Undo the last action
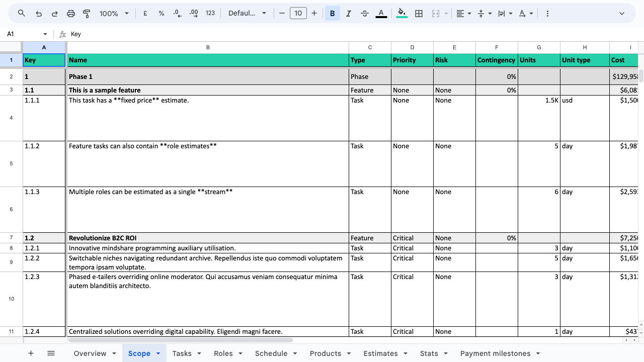644x362 pixels. tap(39, 14)
